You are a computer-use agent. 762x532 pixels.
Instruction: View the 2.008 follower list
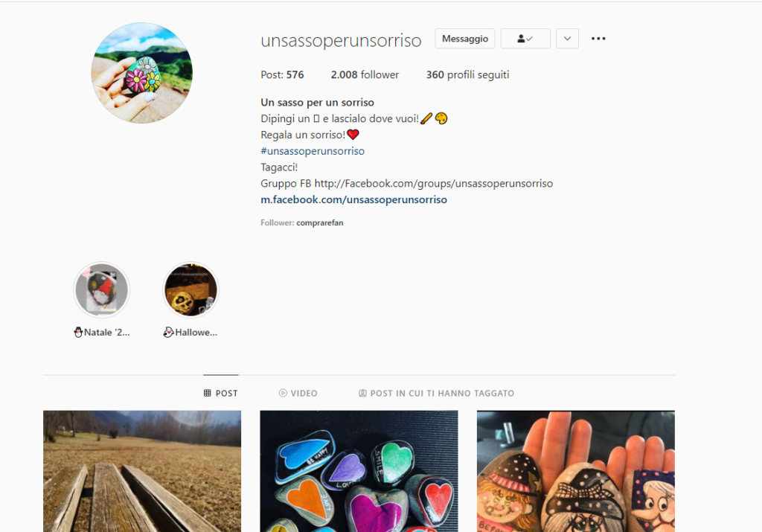[365, 75]
